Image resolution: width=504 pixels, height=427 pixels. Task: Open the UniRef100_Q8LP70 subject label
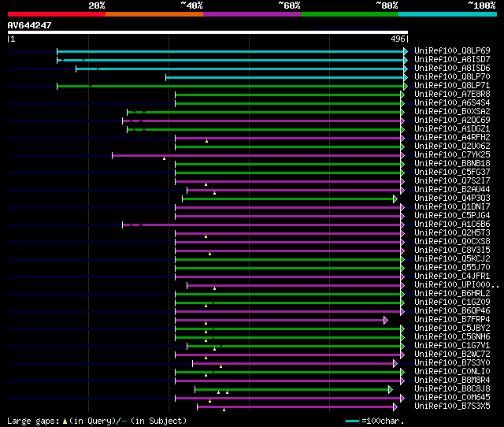pyautogui.click(x=452, y=77)
